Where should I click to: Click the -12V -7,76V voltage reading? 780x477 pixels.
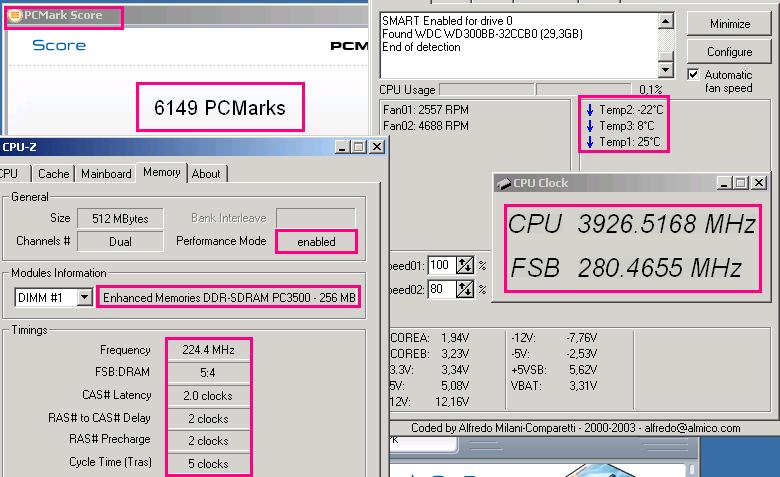pos(554,338)
